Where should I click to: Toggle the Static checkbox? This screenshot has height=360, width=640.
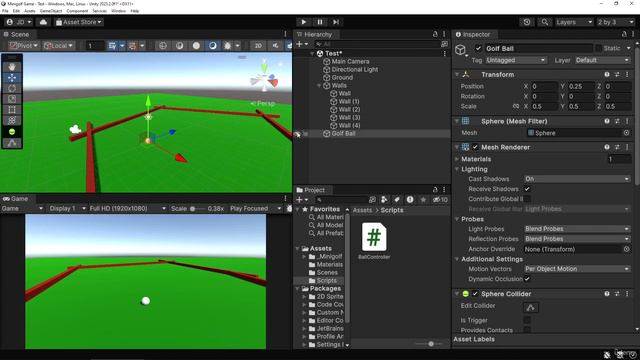click(598, 48)
